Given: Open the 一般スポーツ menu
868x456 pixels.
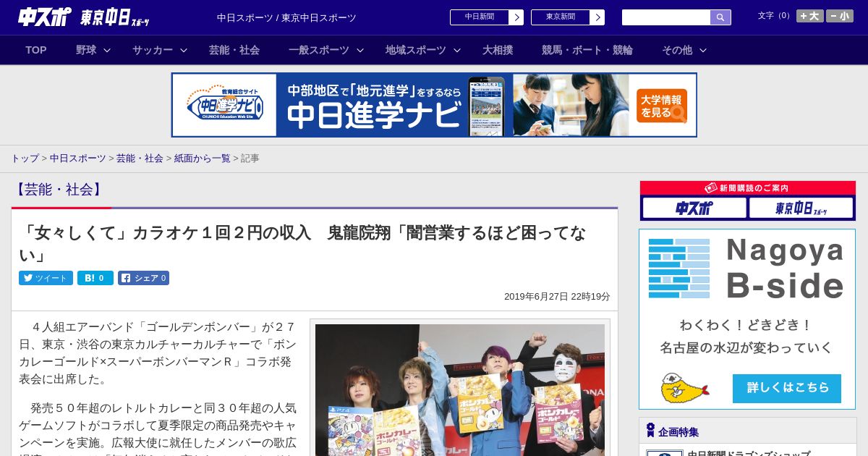Looking at the screenshot, I should (x=319, y=50).
